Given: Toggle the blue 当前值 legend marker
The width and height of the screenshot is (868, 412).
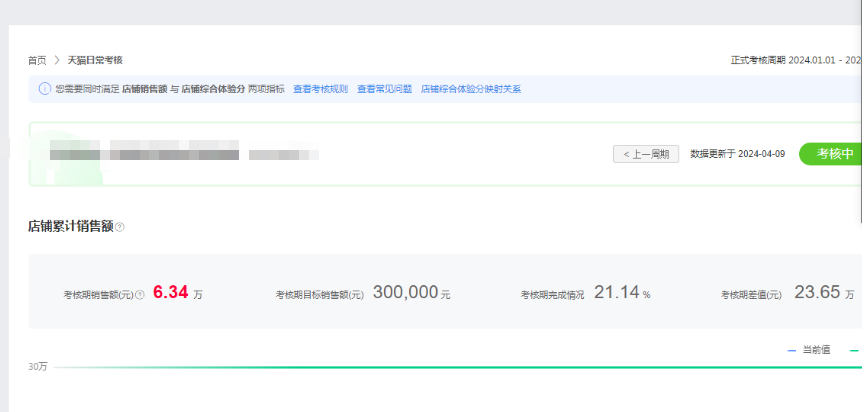Looking at the screenshot, I should (x=791, y=350).
